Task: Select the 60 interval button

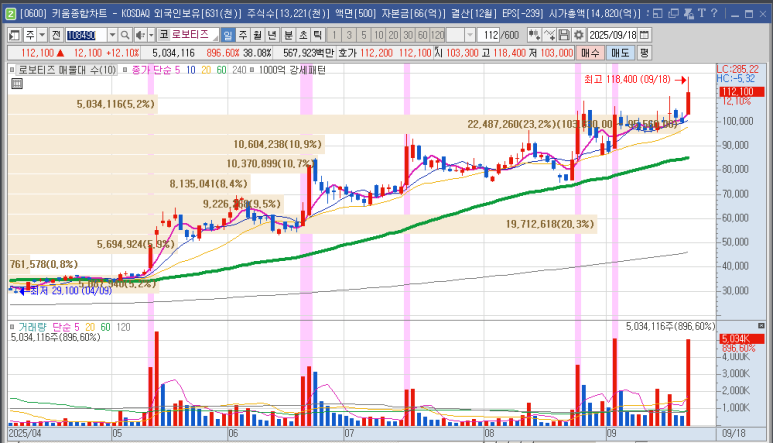Action: pyautogui.click(x=423, y=35)
